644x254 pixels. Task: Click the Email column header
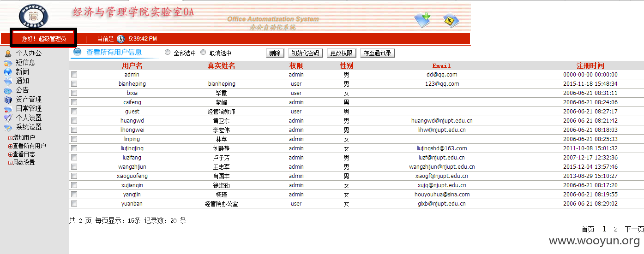coord(441,66)
